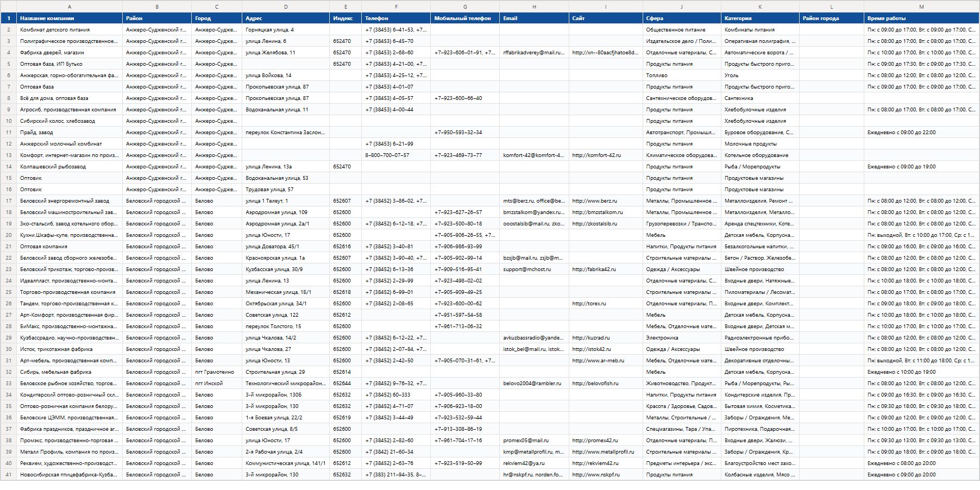Open the http://komfort-42.ru site cell
Screen dimensions: 980x490
(606, 155)
